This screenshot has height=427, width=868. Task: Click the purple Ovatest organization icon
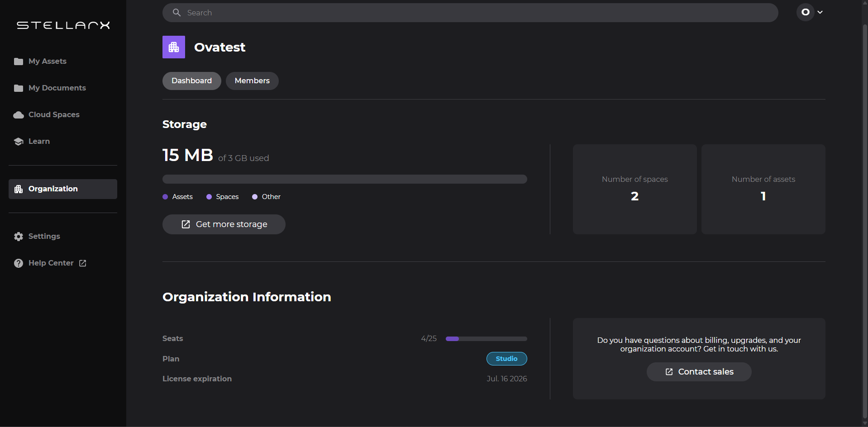coord(174,47)
